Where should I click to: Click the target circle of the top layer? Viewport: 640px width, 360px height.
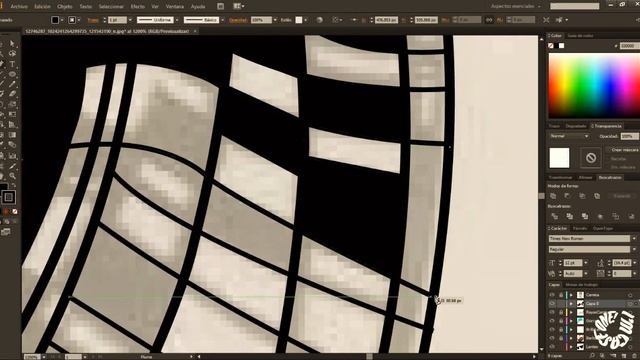click(x=631, y=295)
